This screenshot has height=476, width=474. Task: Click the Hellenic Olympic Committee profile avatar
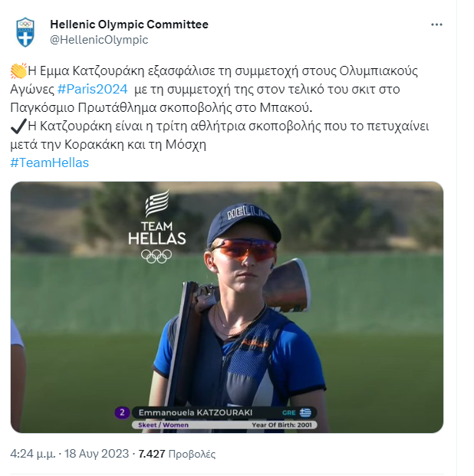coord(25,31)
